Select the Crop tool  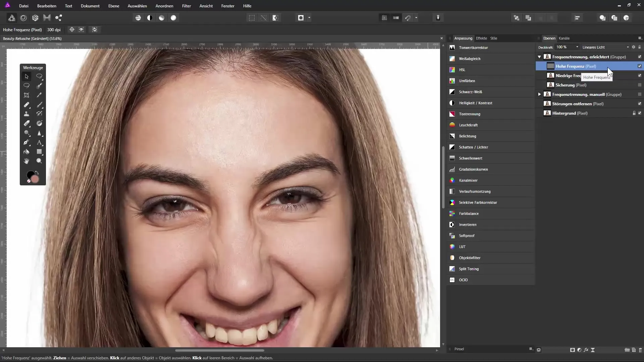[26, 95]
